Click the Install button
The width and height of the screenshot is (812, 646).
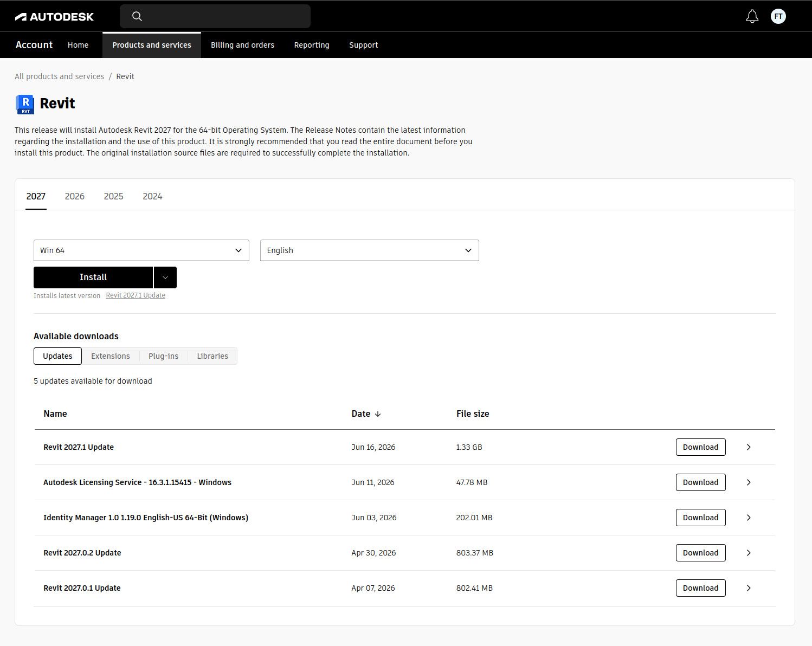(x=93, y=277)
